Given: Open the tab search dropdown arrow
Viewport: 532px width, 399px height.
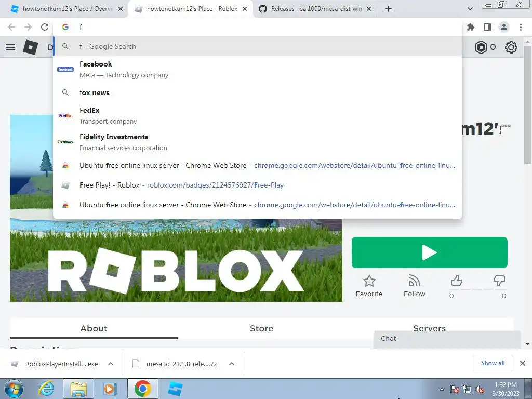Looking at the screenshot, I should pos(470,9).
